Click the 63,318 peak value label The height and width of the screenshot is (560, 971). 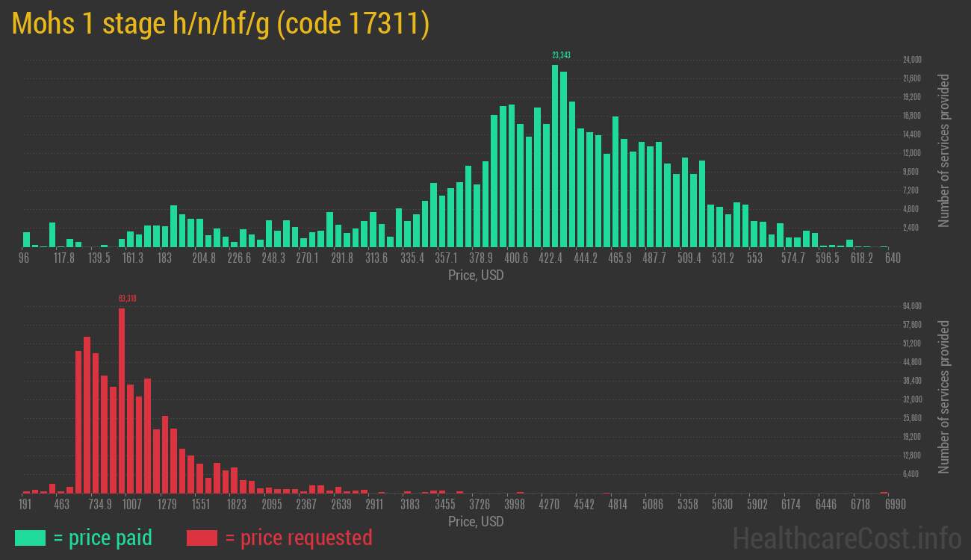click(127, 299)
